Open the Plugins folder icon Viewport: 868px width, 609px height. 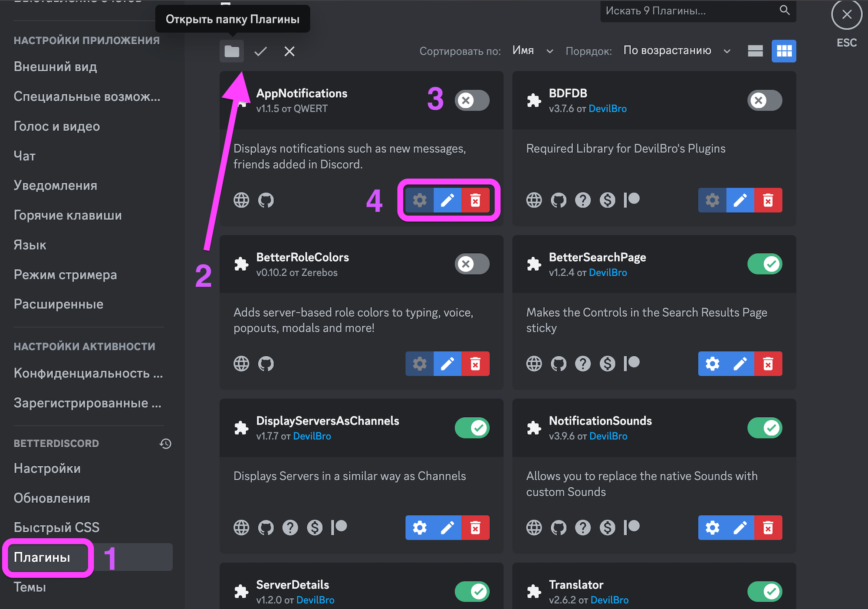(231, 52)
